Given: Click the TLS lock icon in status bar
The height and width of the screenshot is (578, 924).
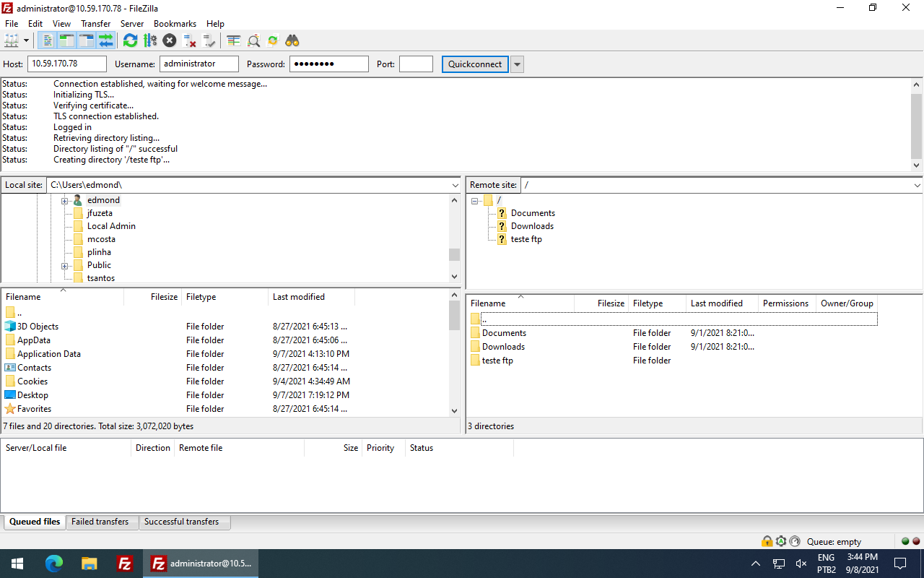Looking at the screenshot, I should (x=767, y=541).
